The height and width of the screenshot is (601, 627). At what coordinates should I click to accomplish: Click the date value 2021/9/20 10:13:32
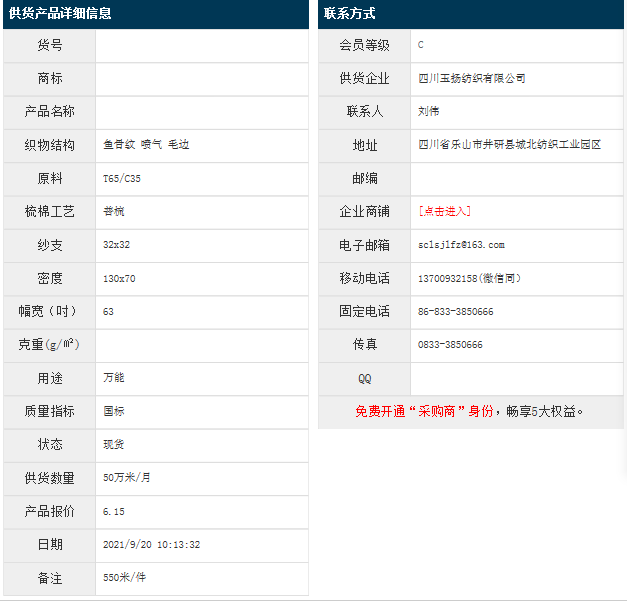[x=151, y=545]
